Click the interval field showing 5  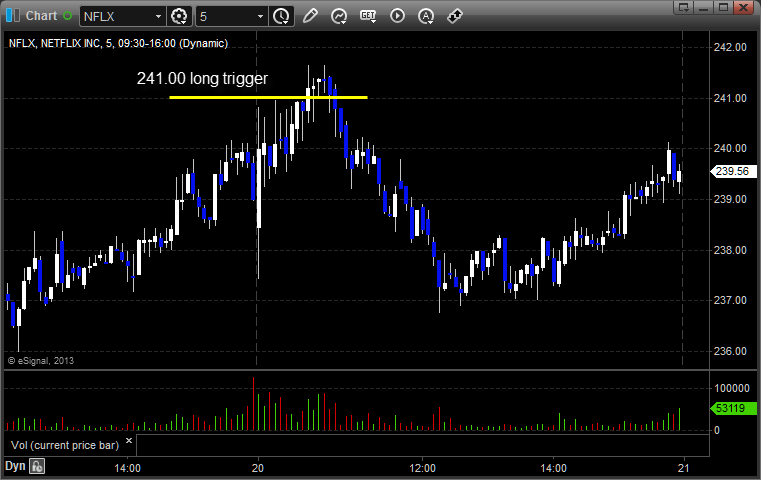[x=226, y=17]
